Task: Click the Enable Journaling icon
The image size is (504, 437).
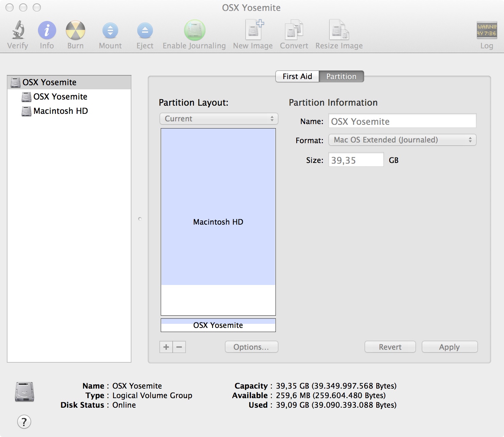Action: click(194, 31)
